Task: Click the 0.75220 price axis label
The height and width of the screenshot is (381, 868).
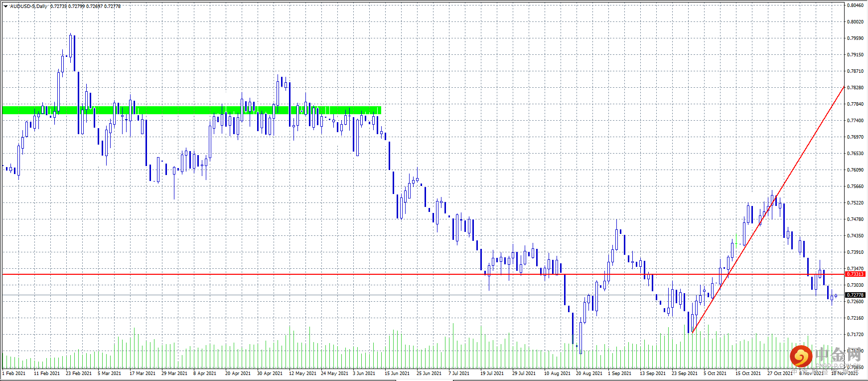Action: pos(856,203)
